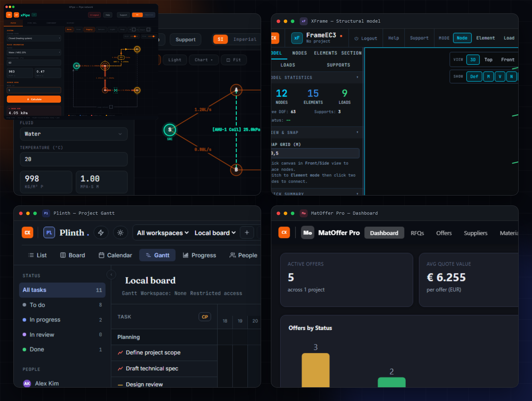Click the Alex Kim AK avatar
Image resolution: width=532 pixels, height=401 pixels.
(x=27, y=383)
